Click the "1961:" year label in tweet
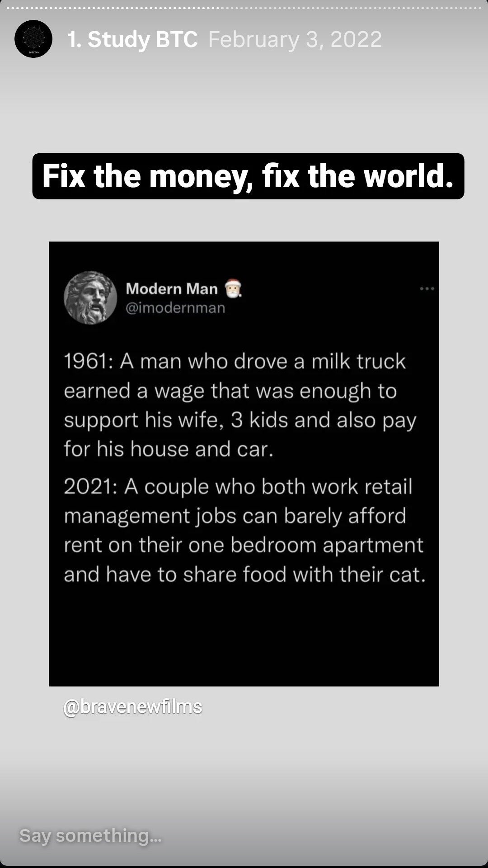 [88, 361]
